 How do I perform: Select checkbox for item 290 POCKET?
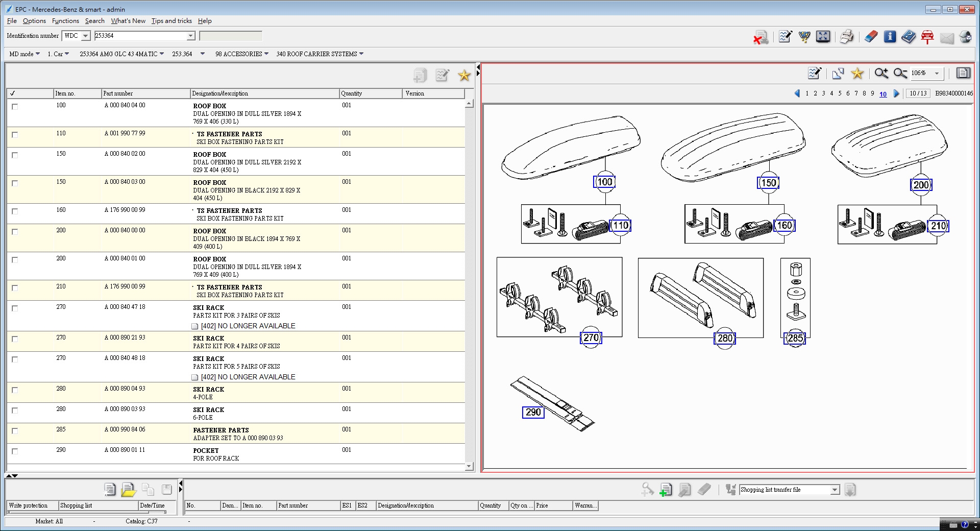tap(15, 451)
